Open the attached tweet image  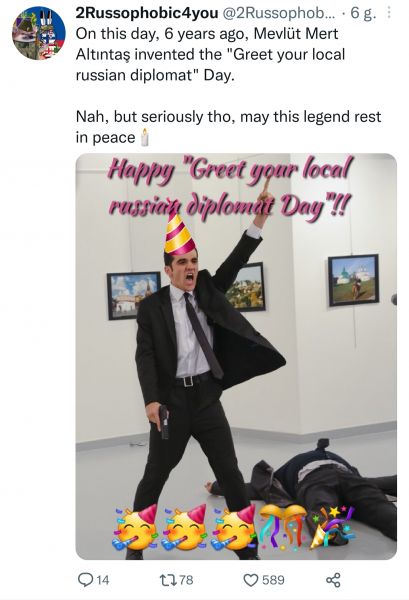(236, 356)
